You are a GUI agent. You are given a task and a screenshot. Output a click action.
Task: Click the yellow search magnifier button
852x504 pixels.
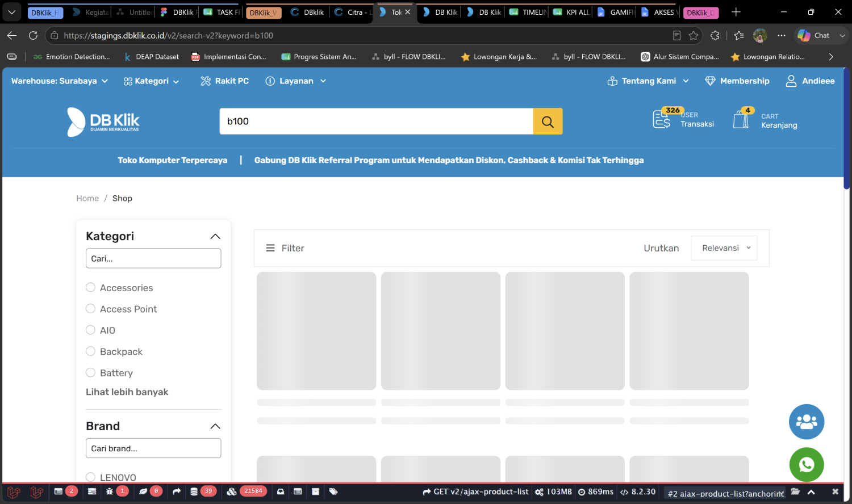tap(548, 121)
